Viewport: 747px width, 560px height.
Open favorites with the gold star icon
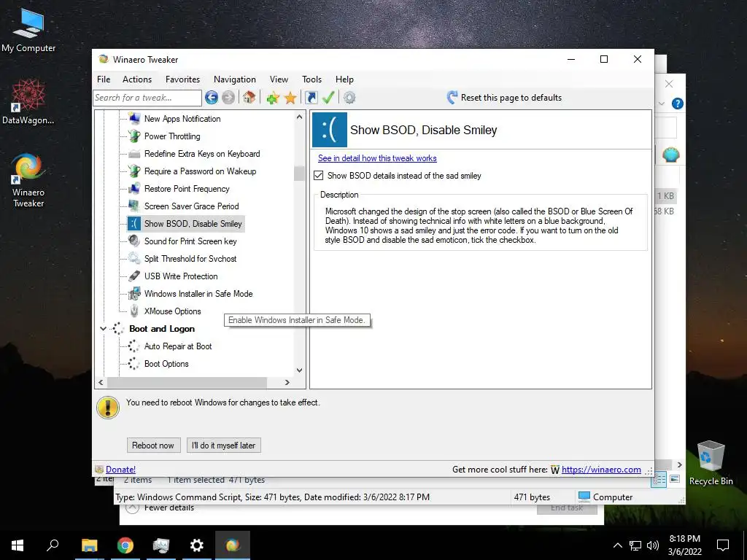[290, 98]
